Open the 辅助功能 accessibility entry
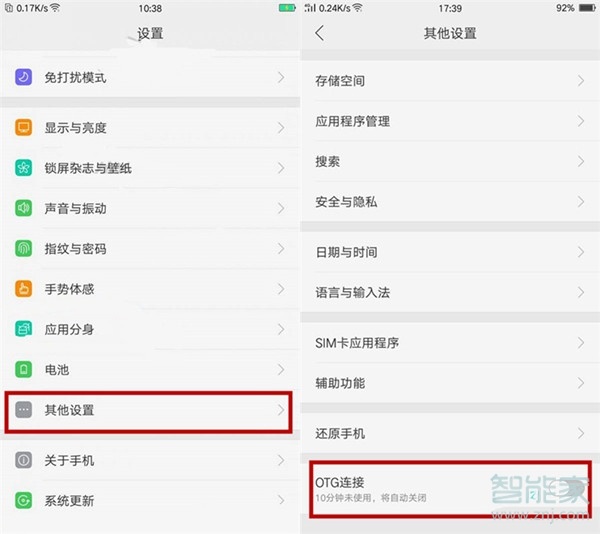Image resolution: width=600 pixels, height=534 pixels. click(x=450, y=383)
